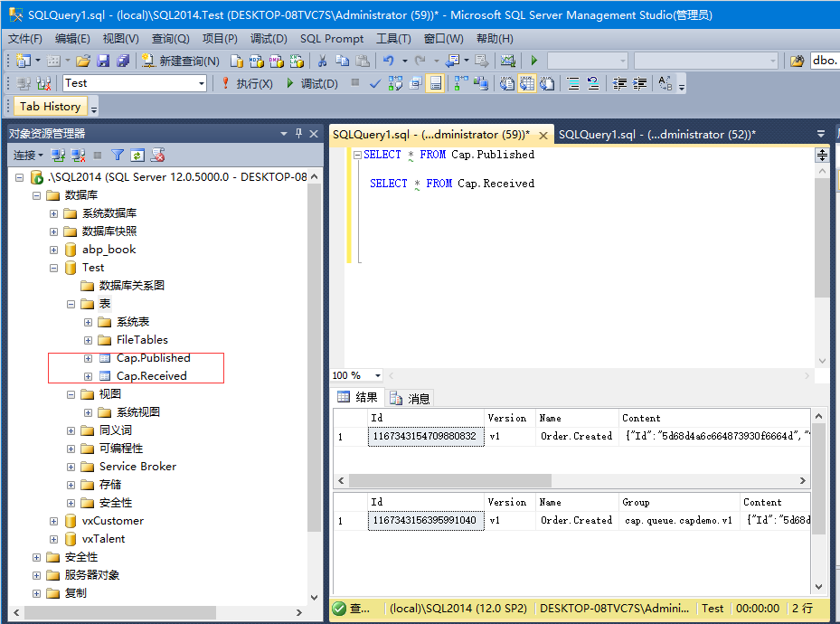The width and height of the screenshot is (840, 624).
Task: Expand the 系统数据库 folder
Action: [53, 213]
